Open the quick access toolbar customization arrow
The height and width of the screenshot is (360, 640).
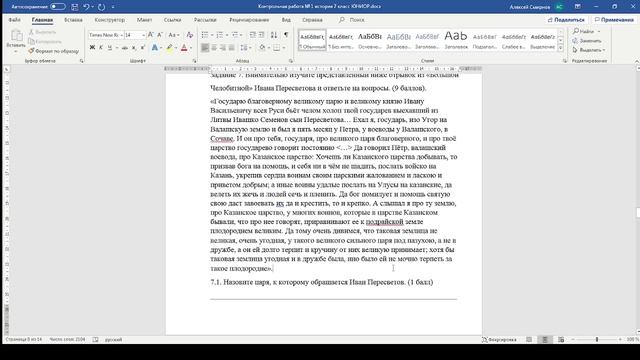click(113, 7)
